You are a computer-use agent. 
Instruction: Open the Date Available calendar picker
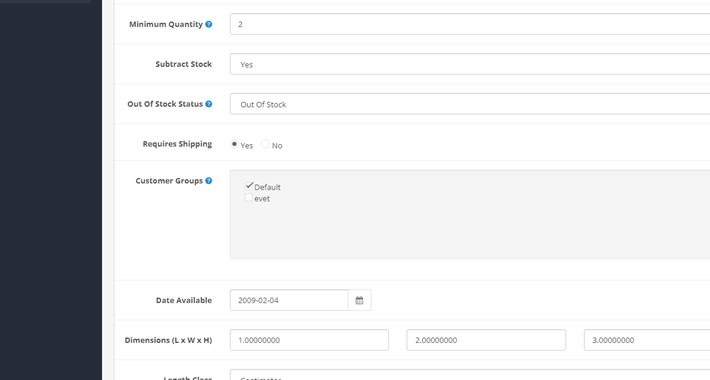pos(360,300)
